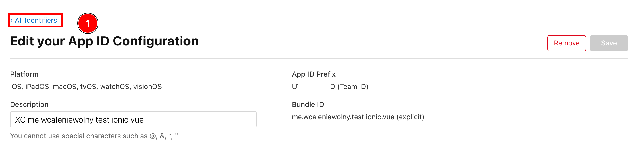Click the Platform label
The image size is (644, 152).
point(24,74)
